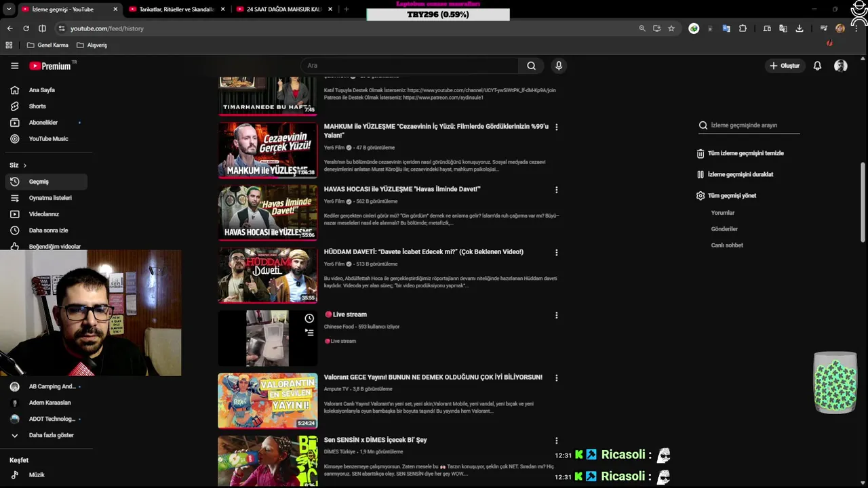Screen dimensions: 868x488
Task: Open Ampute TV channel name
Action: [336, 389]
